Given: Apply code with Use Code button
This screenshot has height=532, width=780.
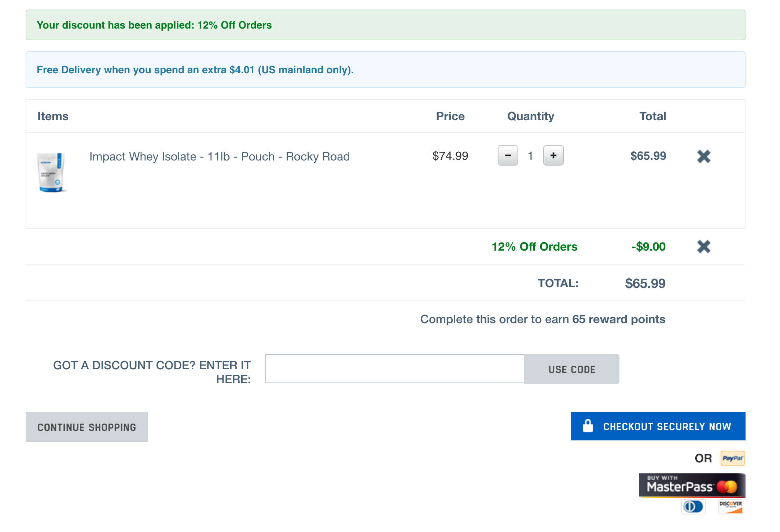Looking at the screenshot, I should [x=572, y=369].
